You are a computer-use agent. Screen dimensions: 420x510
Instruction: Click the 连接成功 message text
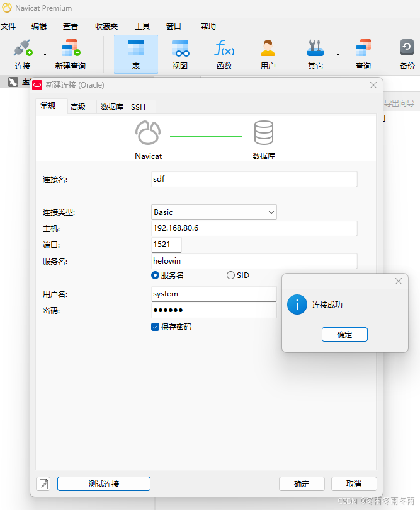[x=327, y=304]
